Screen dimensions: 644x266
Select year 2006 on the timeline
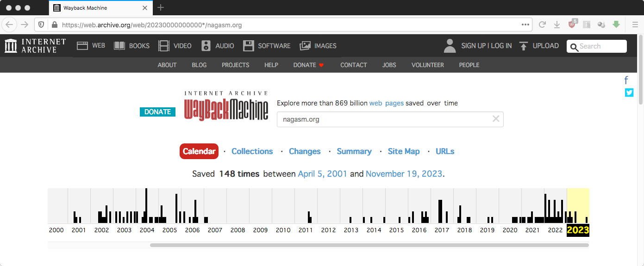[x=192, y=230]
